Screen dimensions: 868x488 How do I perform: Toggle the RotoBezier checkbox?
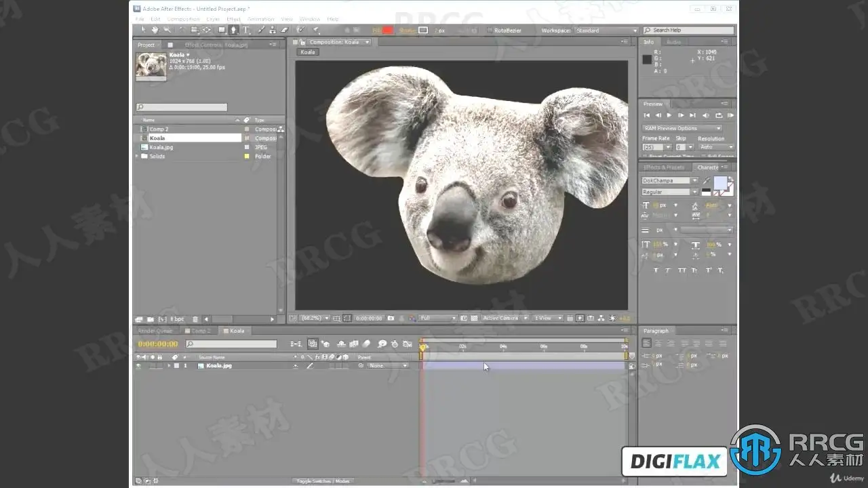[x=490, y=30]
